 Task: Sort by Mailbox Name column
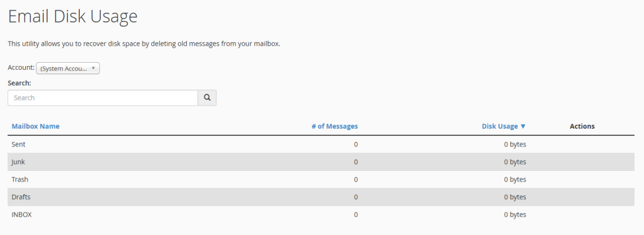[35, 126]
